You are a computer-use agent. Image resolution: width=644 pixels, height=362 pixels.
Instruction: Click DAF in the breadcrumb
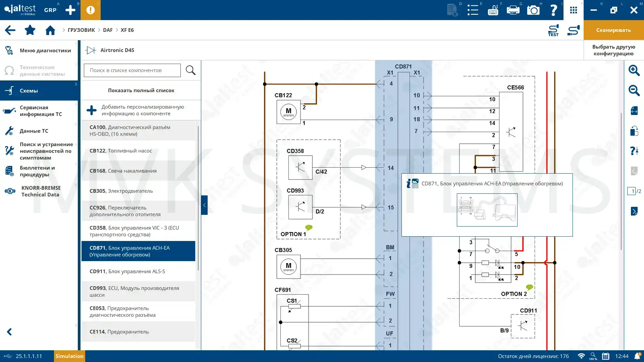pyautogui.click(x=108, y=30)
